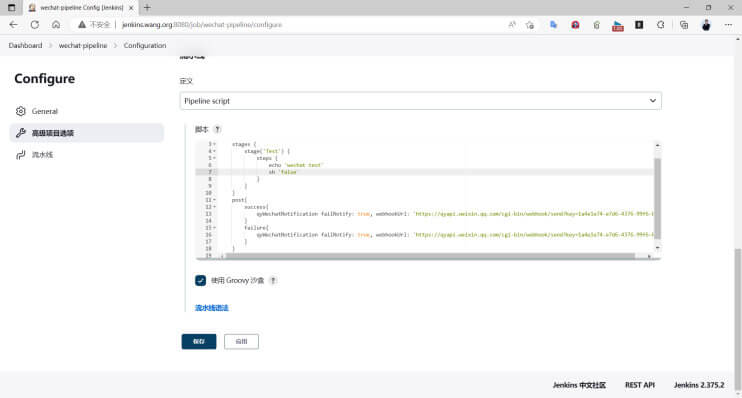Open the blue extension with red badge

tap(618, 26)
